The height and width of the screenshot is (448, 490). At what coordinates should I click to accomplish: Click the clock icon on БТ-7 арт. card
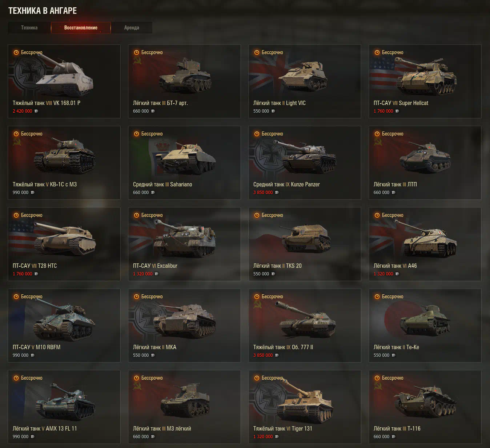137,52
